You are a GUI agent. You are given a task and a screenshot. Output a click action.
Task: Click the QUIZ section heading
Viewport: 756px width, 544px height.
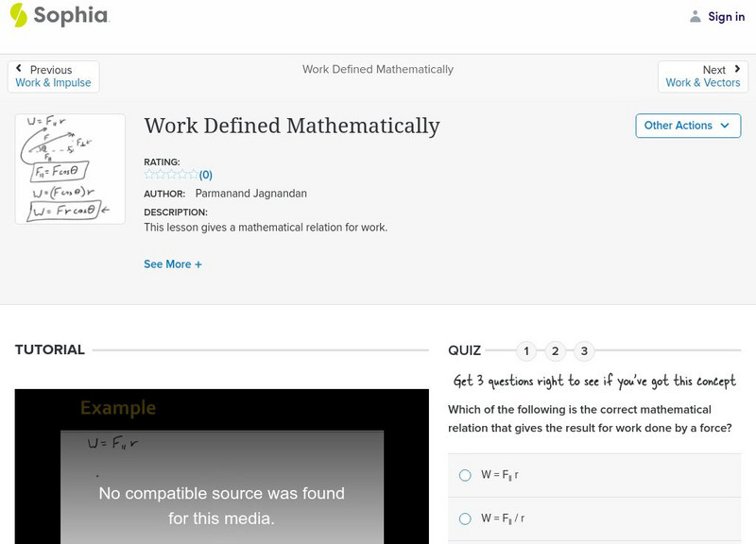[x=464, y=349]
